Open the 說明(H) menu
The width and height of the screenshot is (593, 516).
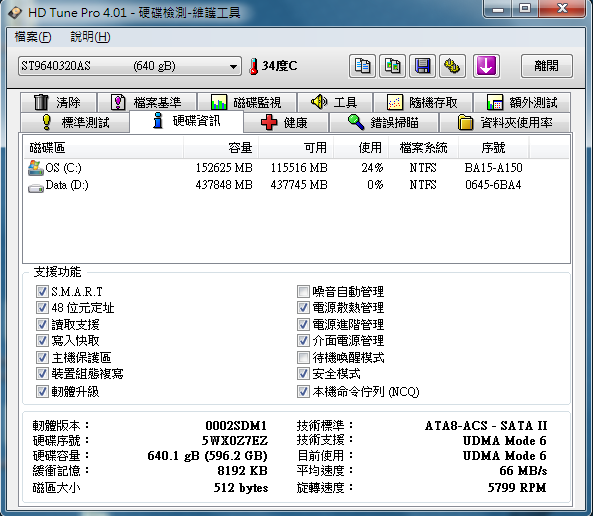[x=90, y=37]
